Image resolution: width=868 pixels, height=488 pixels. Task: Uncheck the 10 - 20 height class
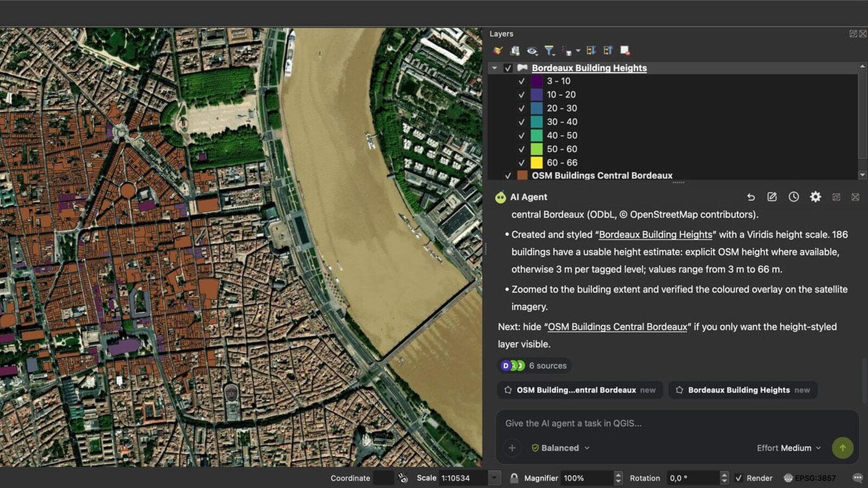coord(521,95)
